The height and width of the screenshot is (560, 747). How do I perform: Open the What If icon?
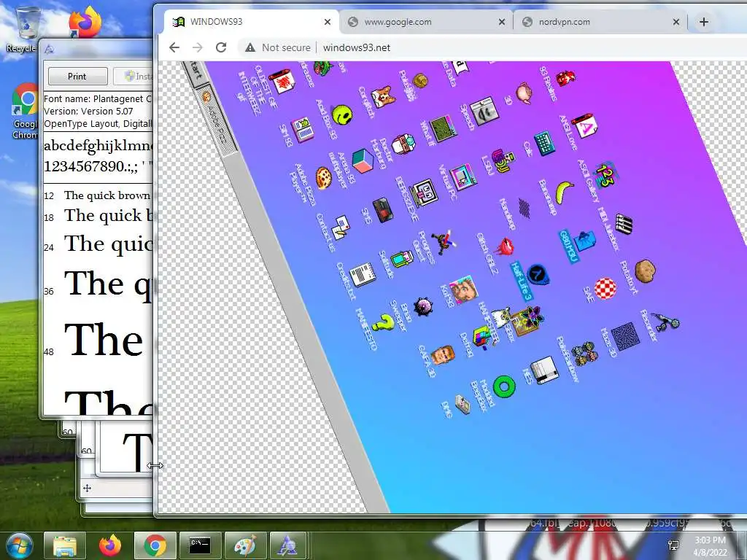pyautogui.click(x=441, y=128)
